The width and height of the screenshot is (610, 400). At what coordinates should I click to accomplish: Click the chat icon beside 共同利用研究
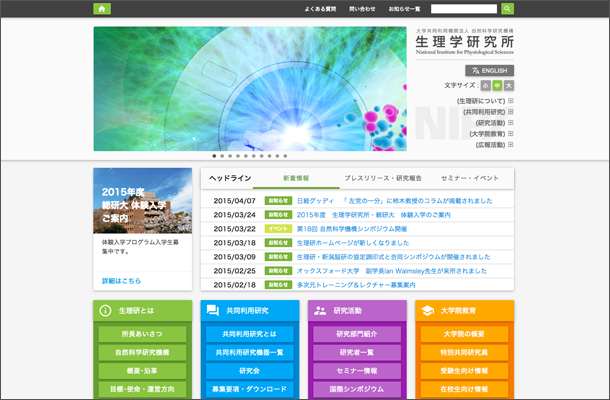pos(213,311)
